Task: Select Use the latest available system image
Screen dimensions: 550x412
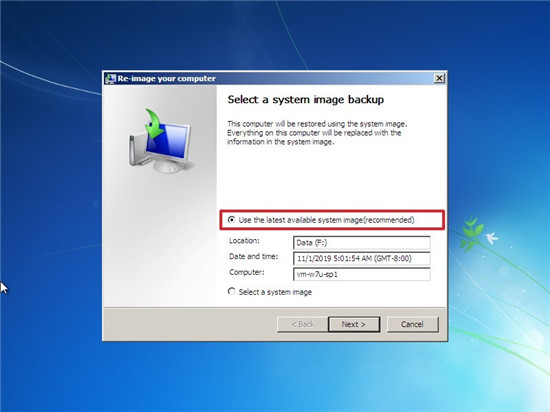Action: [232, 220]
